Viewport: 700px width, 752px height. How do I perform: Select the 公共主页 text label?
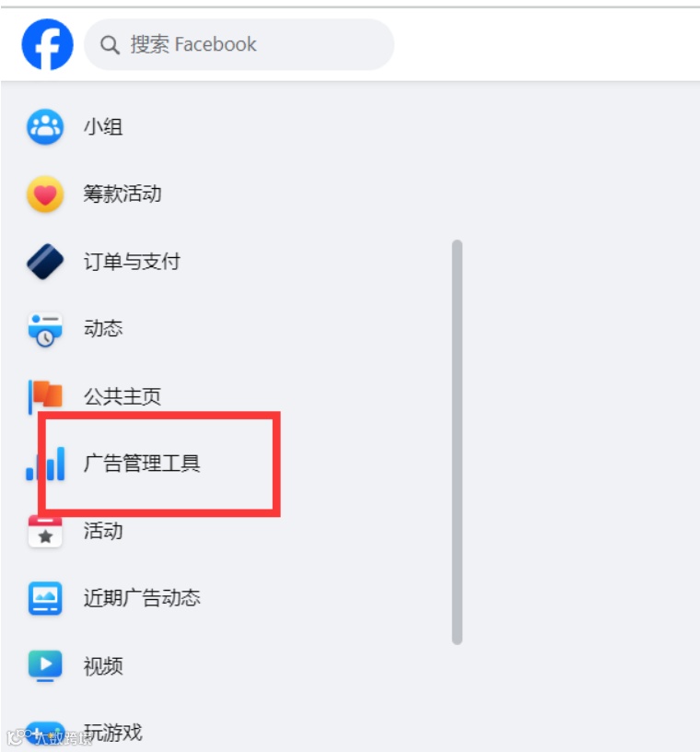coord(122,396)
